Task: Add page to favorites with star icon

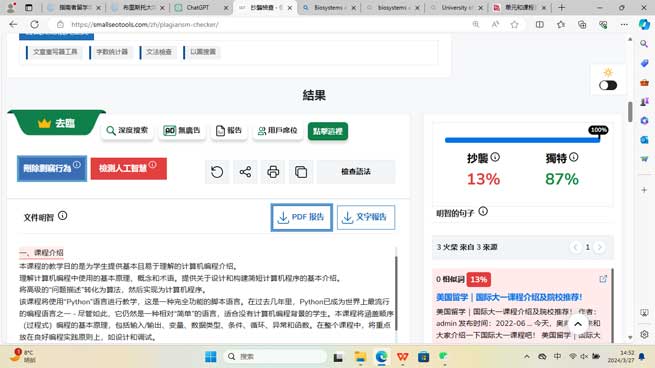Action: tap(515, 24)
